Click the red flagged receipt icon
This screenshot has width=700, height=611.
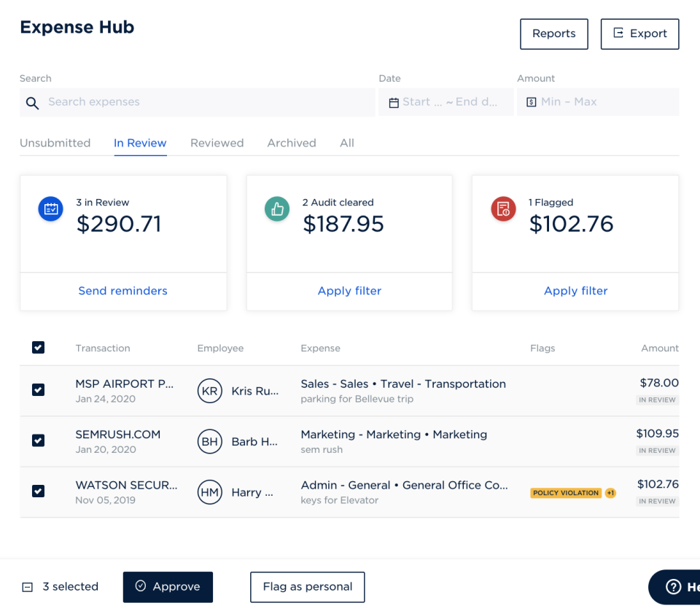pos(503,209)
